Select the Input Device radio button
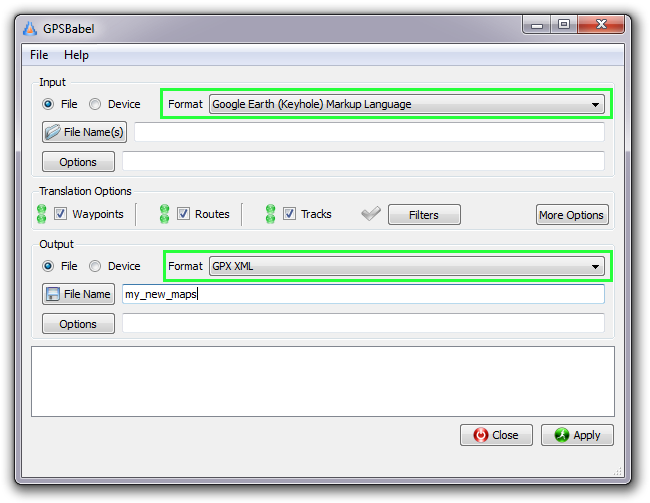The image size is (650, 503). click(x=95, y=104)
